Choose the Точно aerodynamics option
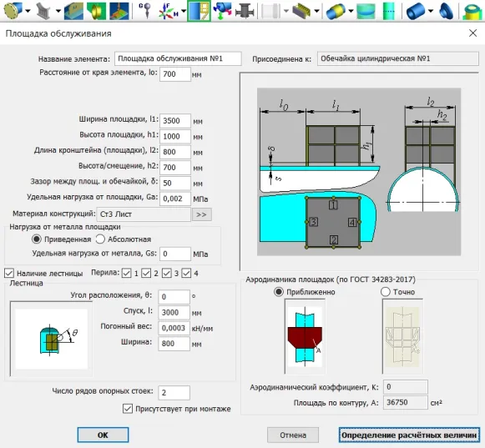485x448 pixels. click(x=386, y=291)
